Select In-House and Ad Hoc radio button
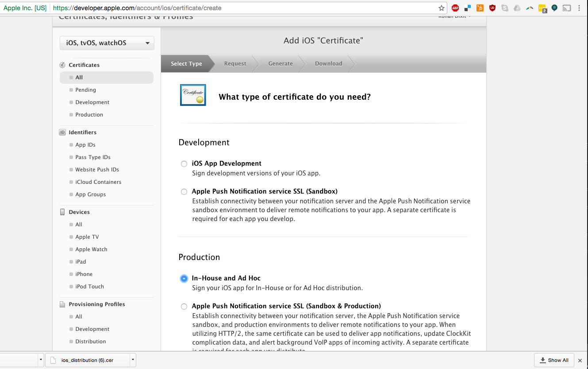Screen dimensions: 588x369 [x=184, y=278]
